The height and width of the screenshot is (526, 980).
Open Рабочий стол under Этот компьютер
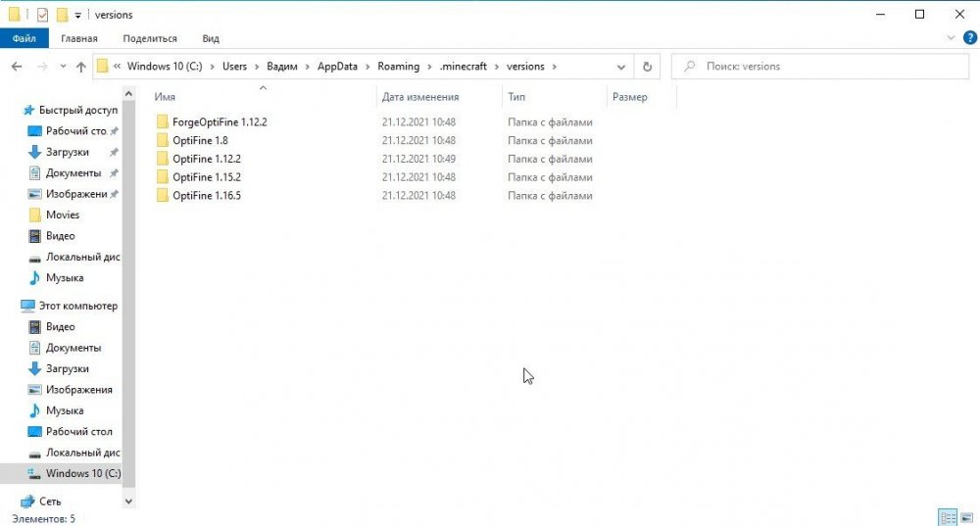(x=78, y=432)
